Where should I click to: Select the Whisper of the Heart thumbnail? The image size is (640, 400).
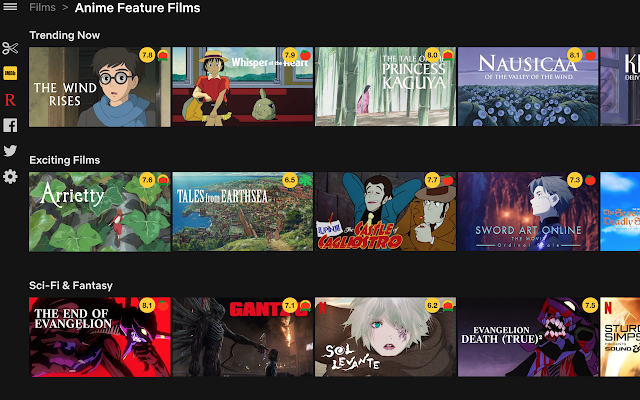click(242, 87)
